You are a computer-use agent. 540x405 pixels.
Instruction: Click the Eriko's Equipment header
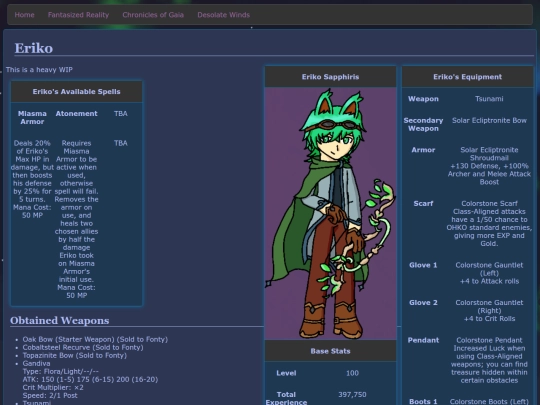467,77
